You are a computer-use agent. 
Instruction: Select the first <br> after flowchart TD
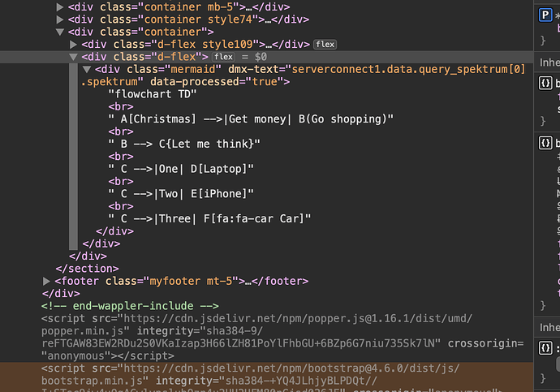pyautogui.click(x=121, y=107)
